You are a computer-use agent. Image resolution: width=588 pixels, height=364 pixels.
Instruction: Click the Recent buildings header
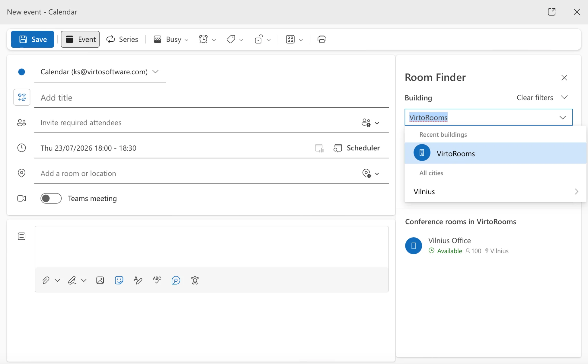(x=443, y=135)
